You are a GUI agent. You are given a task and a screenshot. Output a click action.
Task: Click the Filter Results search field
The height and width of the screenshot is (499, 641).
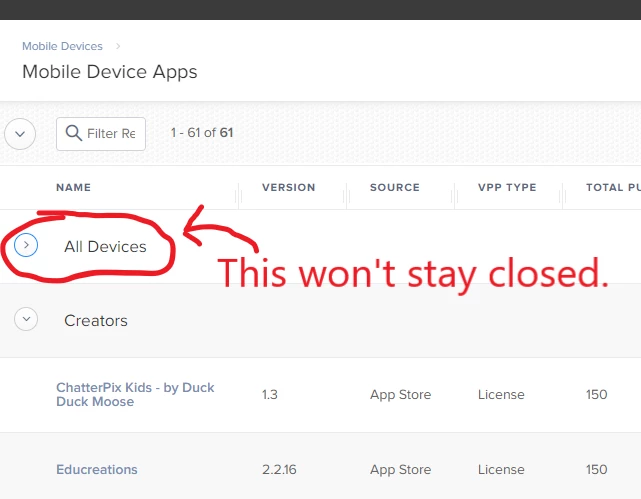pyautogui.click(x=101, y=134)
